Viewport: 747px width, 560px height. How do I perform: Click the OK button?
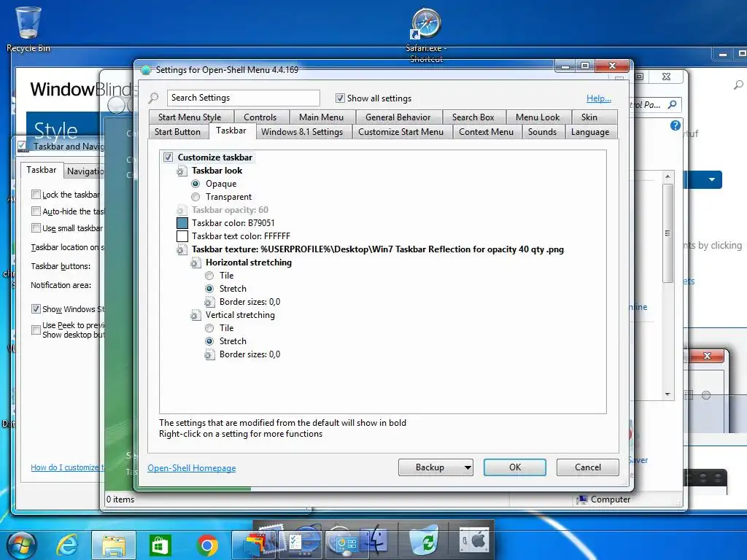515,467
